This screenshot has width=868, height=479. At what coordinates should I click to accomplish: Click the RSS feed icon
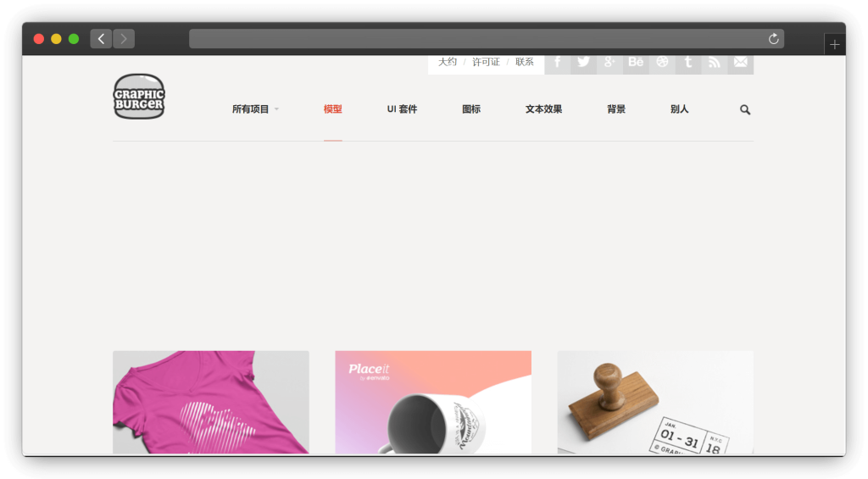click(714, 63)
